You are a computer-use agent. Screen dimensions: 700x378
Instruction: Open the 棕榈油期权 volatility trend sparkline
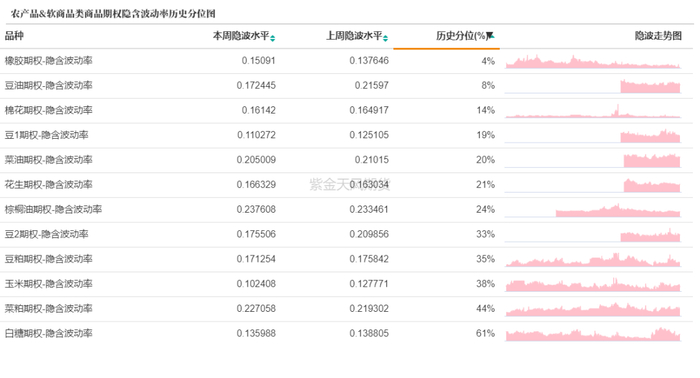(593, 210)
